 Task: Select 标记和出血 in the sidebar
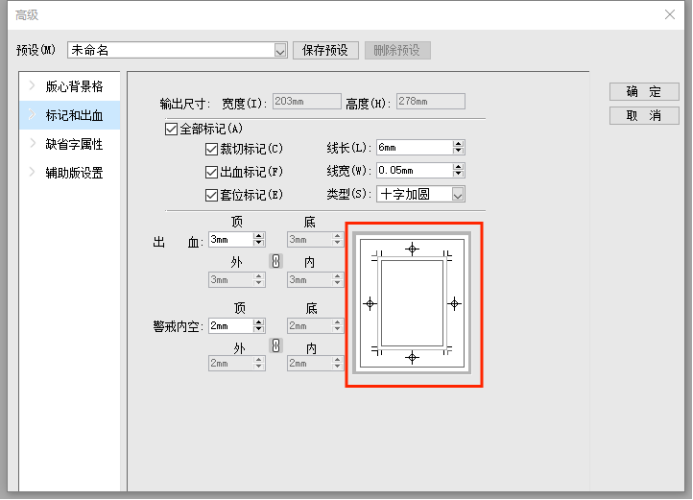74,115
